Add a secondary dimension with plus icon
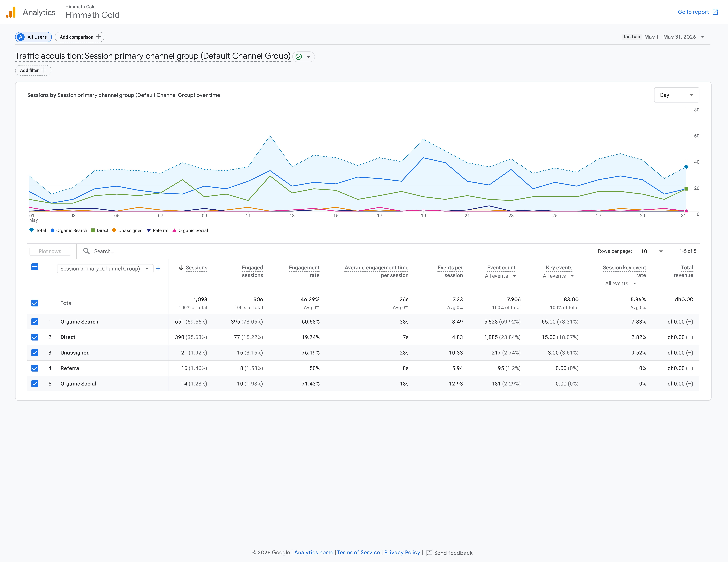 coord(158,268)
